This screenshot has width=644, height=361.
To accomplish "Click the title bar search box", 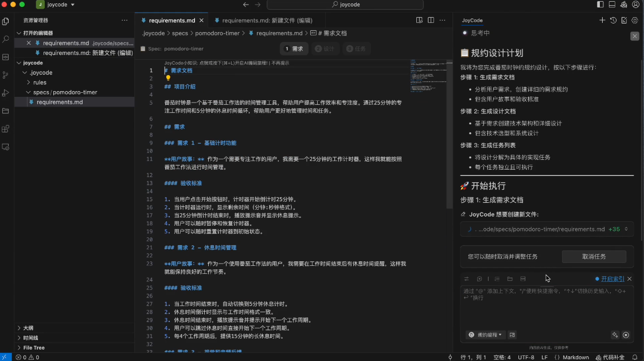I will click(345, 5).
